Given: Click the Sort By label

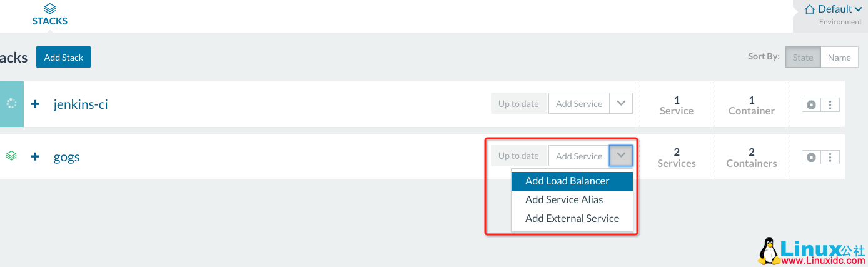Looking at the screenshot, I should coord(764,56).
